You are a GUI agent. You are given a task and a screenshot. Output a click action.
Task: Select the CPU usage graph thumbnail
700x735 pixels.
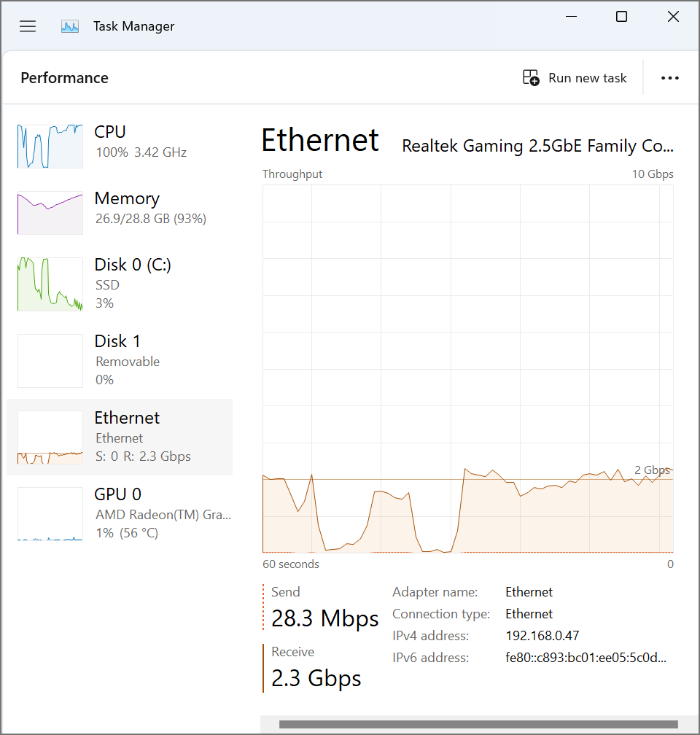coord(50,147)
